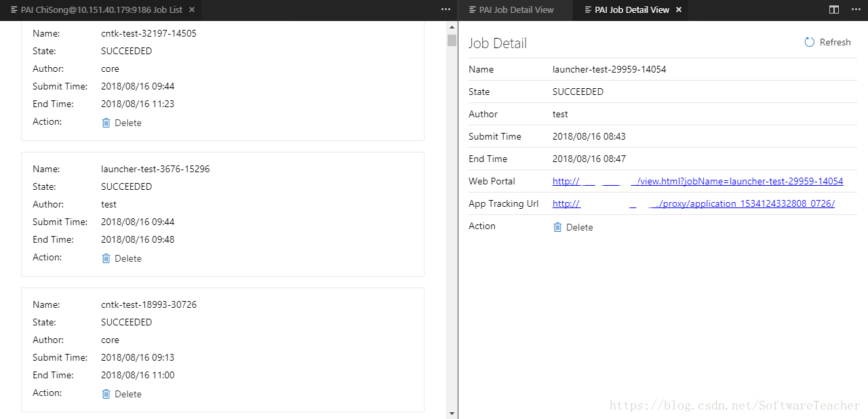Click the Job Detail heading
This screenshot has width=868, height=419.
pyautogui.click(x=498, y=43)
